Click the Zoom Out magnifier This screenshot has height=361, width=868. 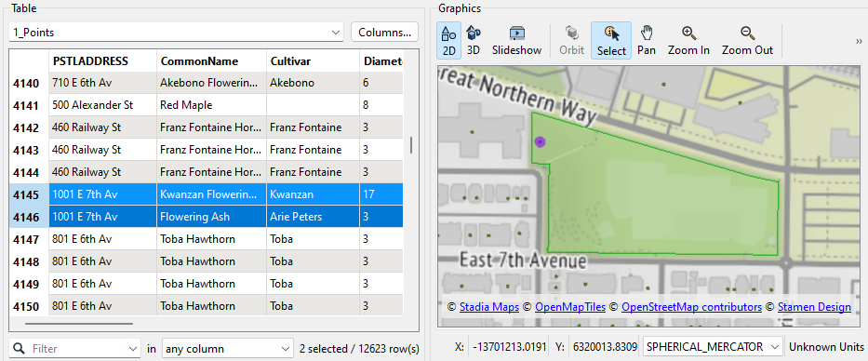pos(747,40)
